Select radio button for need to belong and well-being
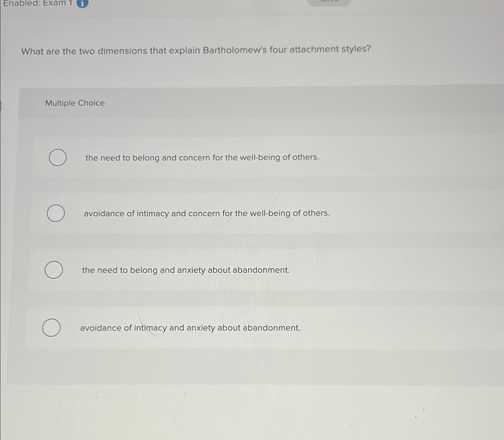This screenshot has height=440, width=504. (57, 157)
